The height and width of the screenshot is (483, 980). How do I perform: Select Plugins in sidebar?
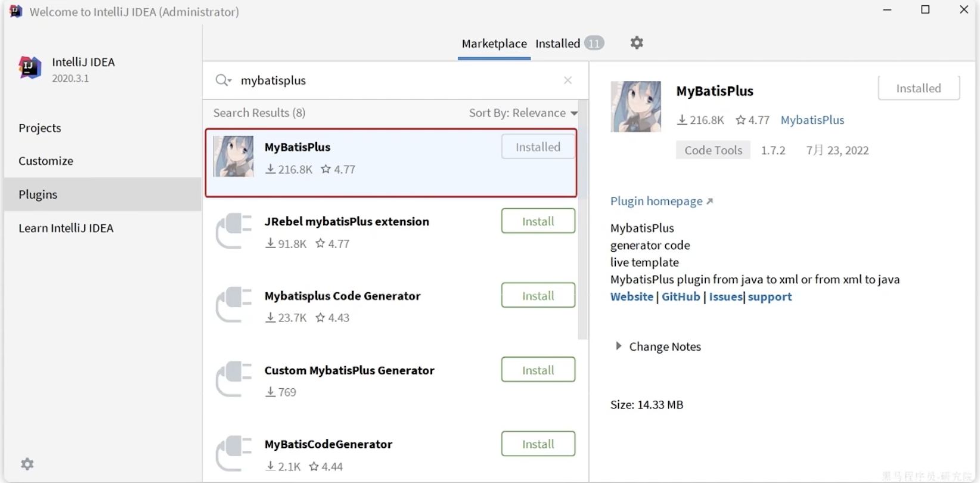point(103,194)
